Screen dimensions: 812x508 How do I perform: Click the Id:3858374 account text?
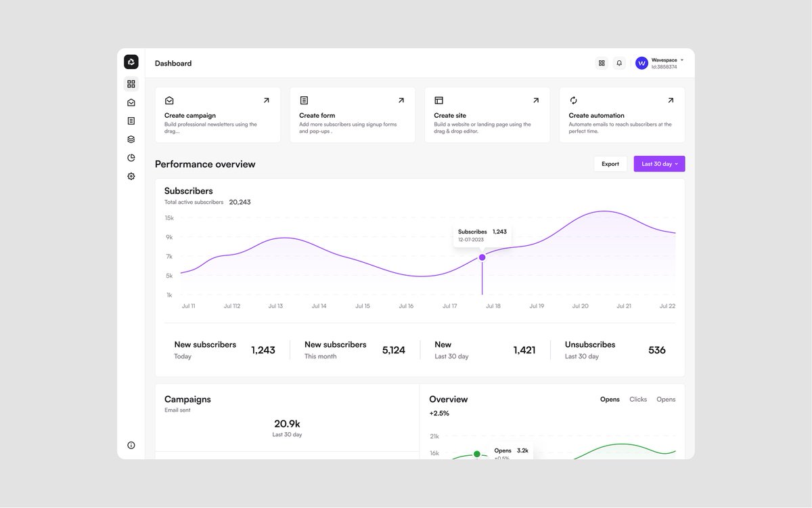(664, 67)
